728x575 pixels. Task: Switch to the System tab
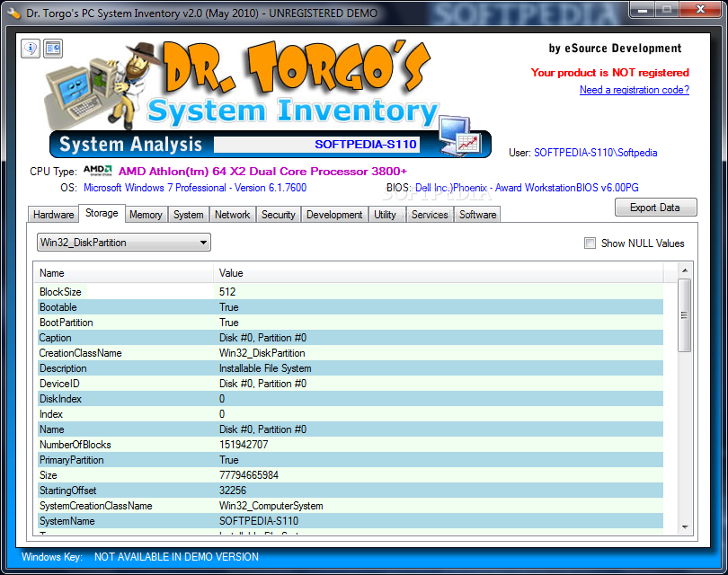coord(189,215)
